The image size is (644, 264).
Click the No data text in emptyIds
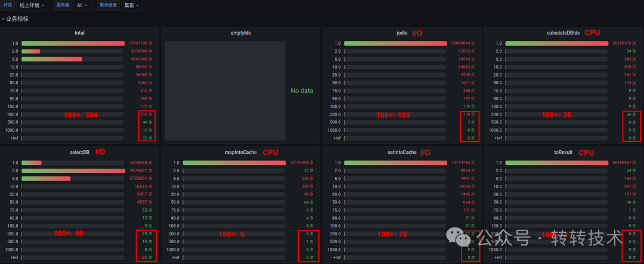[x=302, y=91]
